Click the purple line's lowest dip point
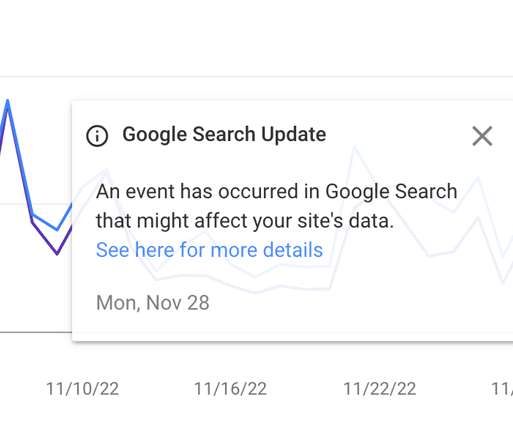 (x=57, y=254)
